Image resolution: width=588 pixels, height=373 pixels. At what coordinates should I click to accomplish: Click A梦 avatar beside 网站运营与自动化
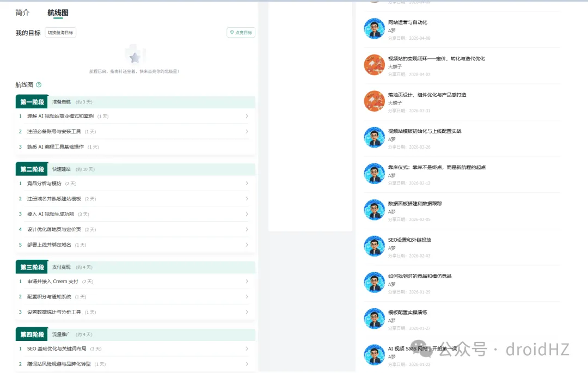374,28
